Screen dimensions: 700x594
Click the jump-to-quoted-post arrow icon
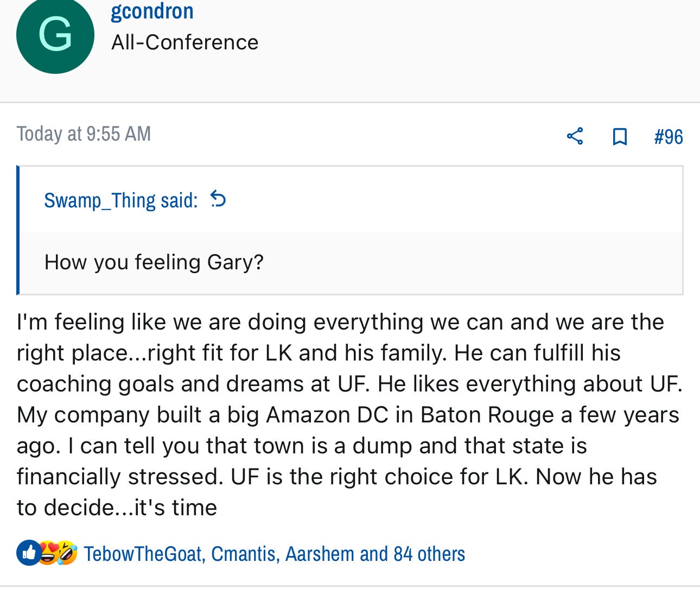click(x=218, y=199)
